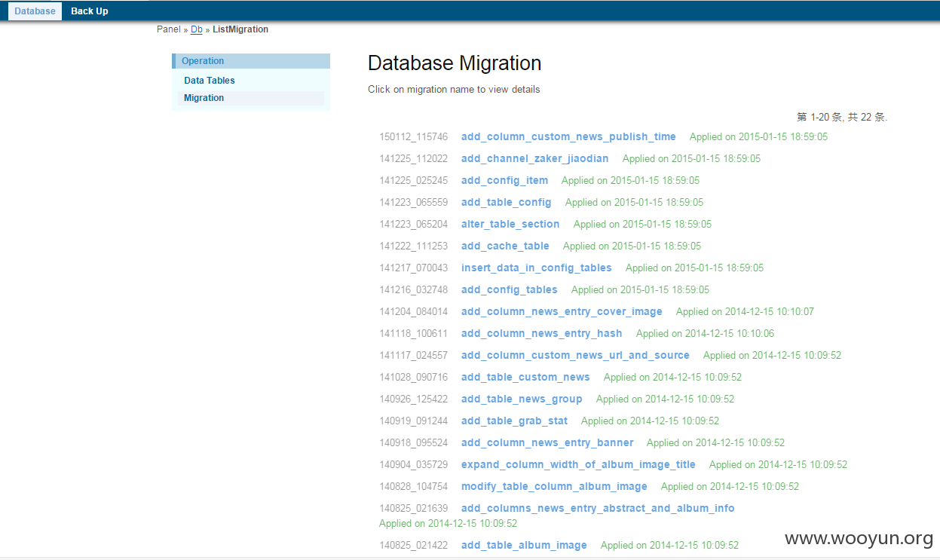Select migration version 141223_065204
Screen dimensions: 940x560
(x=413, y=224)
